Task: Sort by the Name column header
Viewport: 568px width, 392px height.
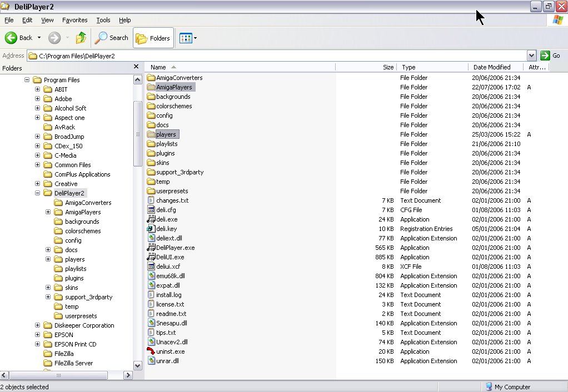Action: [240, 67]
